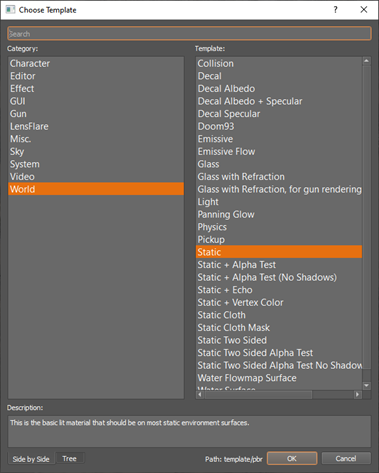379x473 pixels.
Task: Choose Static Two Sided Alpha Test No Shadow
Action: point(279,365)
